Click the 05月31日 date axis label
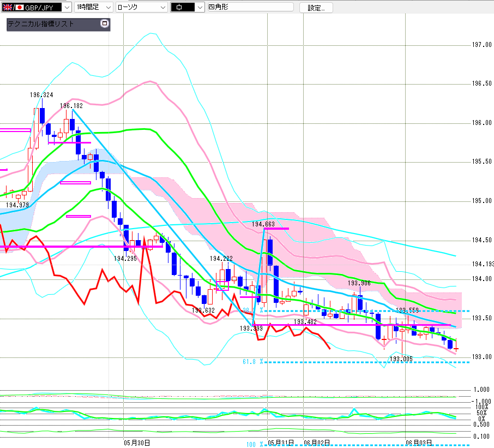The width and height of the screenshot is (494, 448). coord(281,443)
